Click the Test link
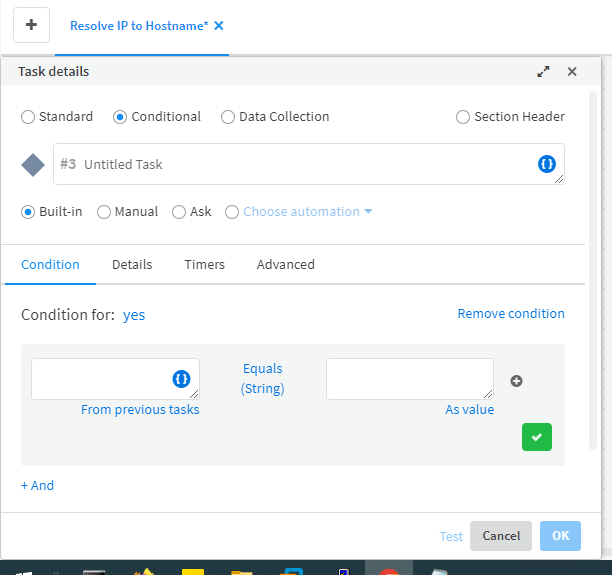Viewport: 612px width, 575px height. click(451, 536)
